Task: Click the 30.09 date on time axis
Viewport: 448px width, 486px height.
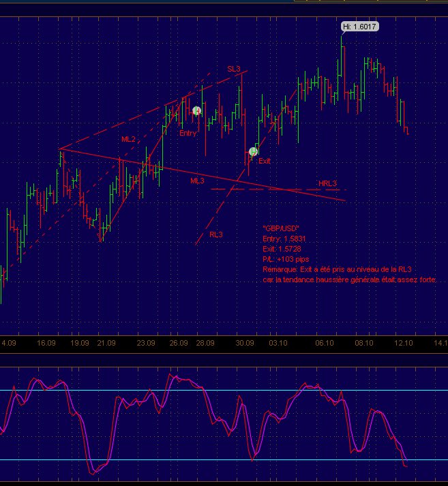Action: (x=245, y=343)
